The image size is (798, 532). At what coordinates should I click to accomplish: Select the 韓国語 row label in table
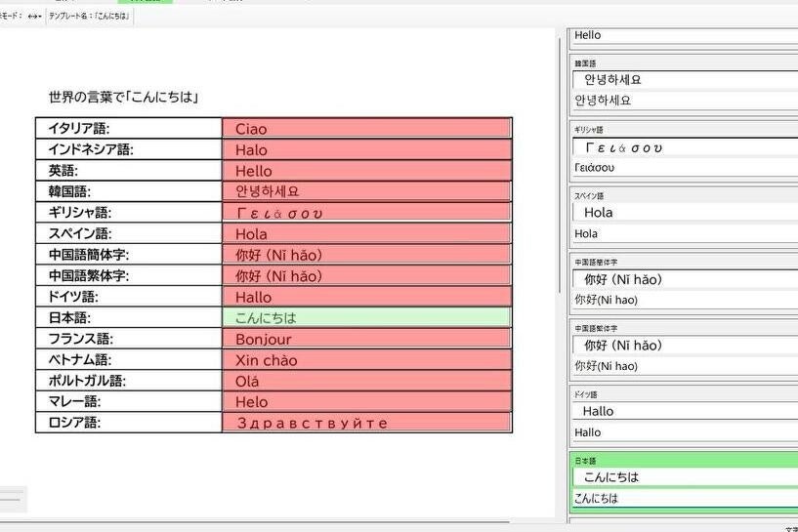69,191
